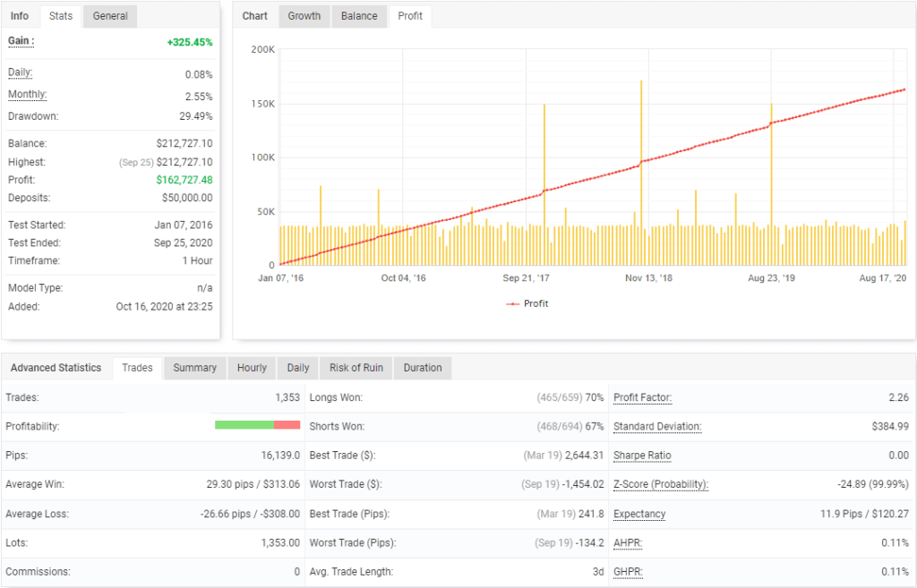Open the Summary tab
Viewport: 917px width, 588px height.
click(194, 368)
